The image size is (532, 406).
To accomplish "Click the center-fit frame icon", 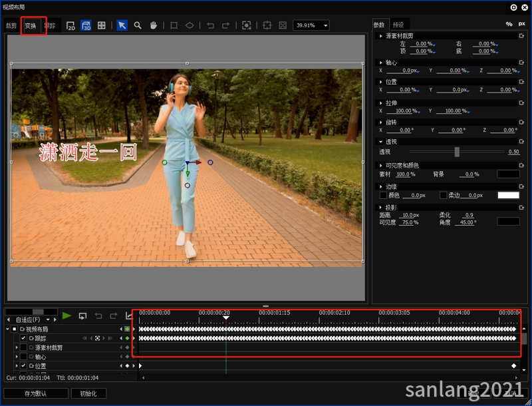I will pyautogui.click(x=246, y=25).
